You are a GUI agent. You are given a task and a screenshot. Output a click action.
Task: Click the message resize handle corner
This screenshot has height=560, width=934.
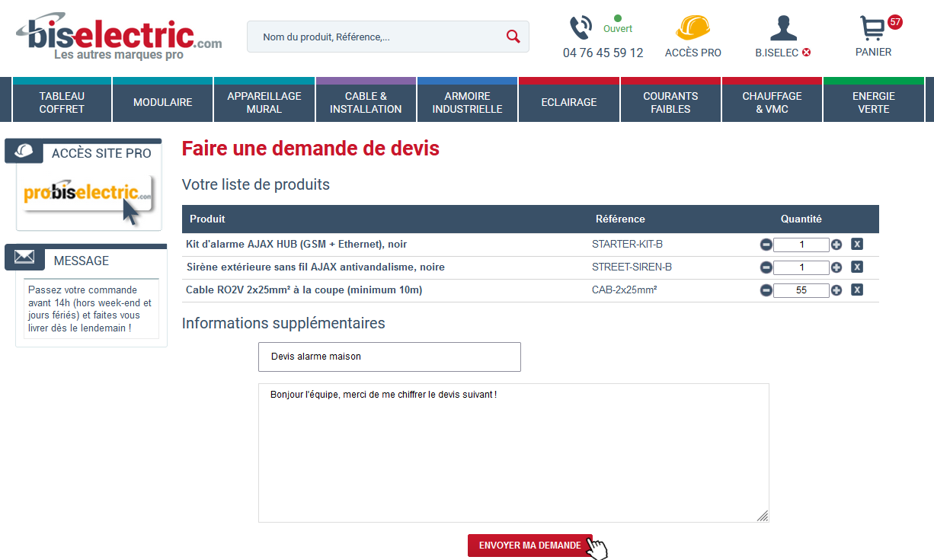[763, 516]
